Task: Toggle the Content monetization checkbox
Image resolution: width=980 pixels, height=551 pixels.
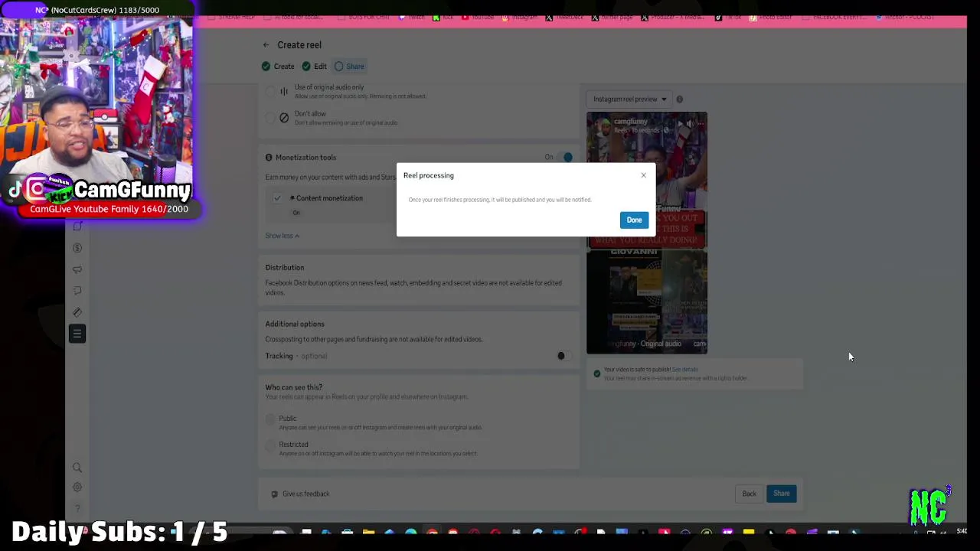Action: (x=277, y=198)
